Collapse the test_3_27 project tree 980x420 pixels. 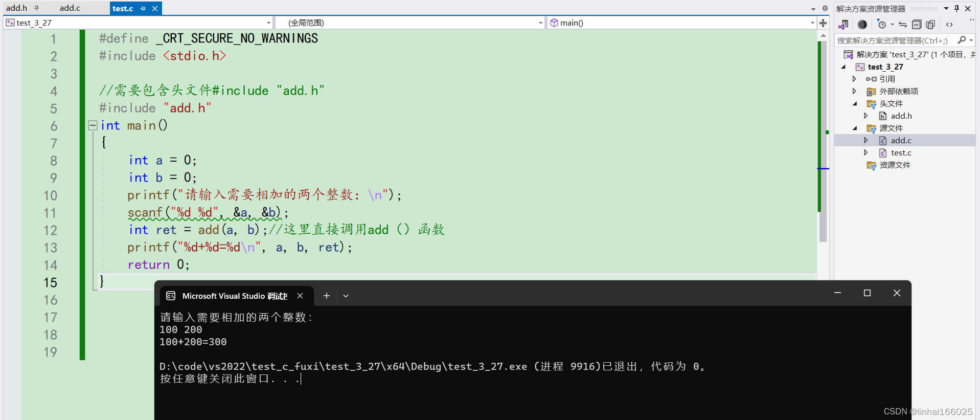[844, 67]
